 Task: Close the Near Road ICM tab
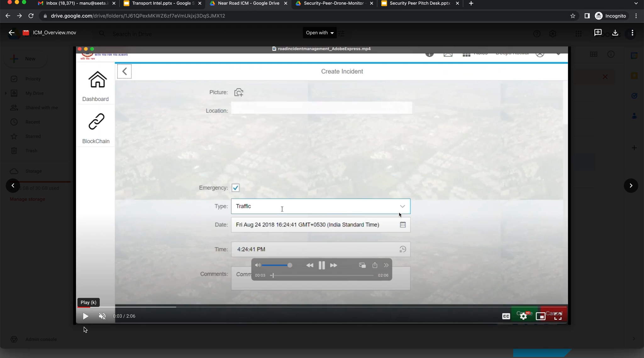pos(286,3)
